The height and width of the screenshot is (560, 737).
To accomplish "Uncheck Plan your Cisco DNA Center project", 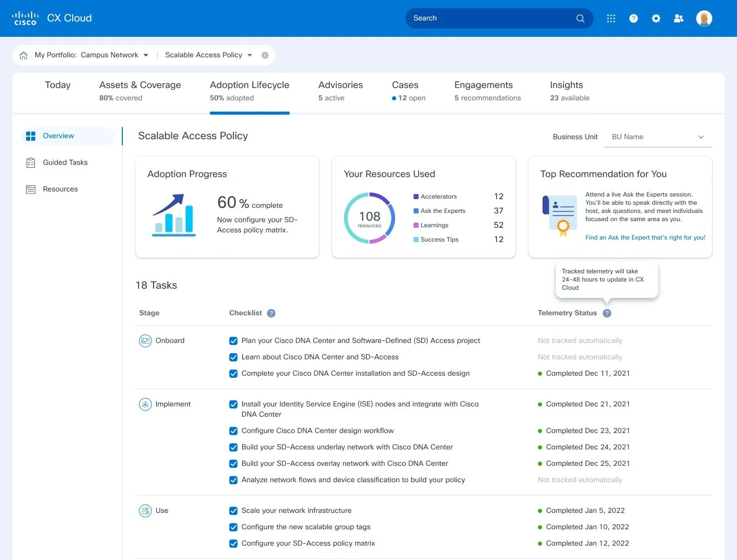I will click(233, 341).
